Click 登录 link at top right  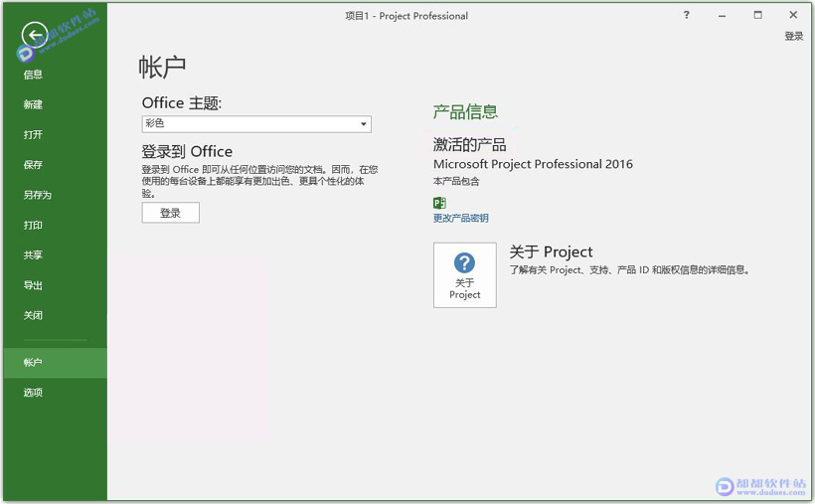pos(794,37)
